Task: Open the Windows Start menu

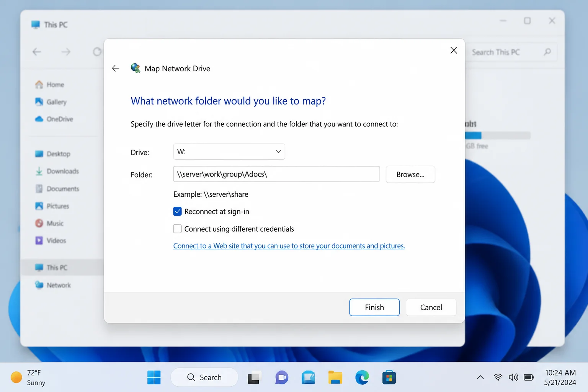Action: pos(154,378)
